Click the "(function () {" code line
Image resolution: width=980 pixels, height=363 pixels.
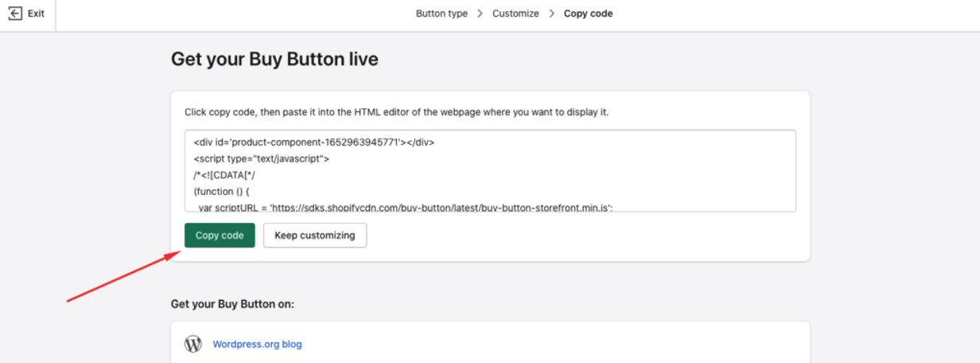coord(225,192)
